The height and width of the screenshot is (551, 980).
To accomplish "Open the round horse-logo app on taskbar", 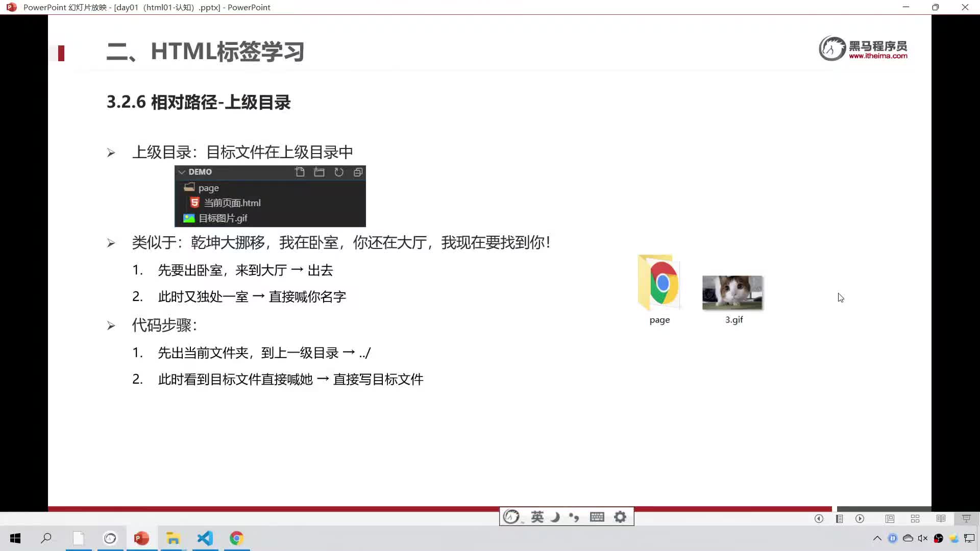I will coord(110,538).
